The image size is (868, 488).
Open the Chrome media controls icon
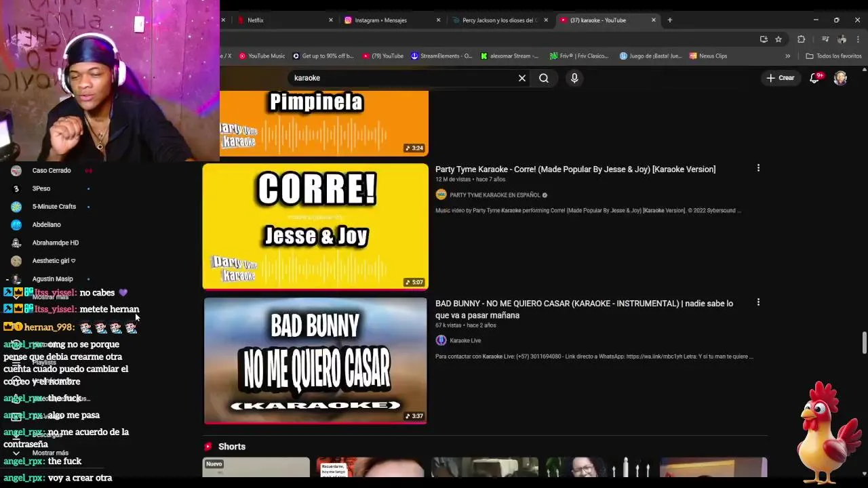[x=825, y=39]
